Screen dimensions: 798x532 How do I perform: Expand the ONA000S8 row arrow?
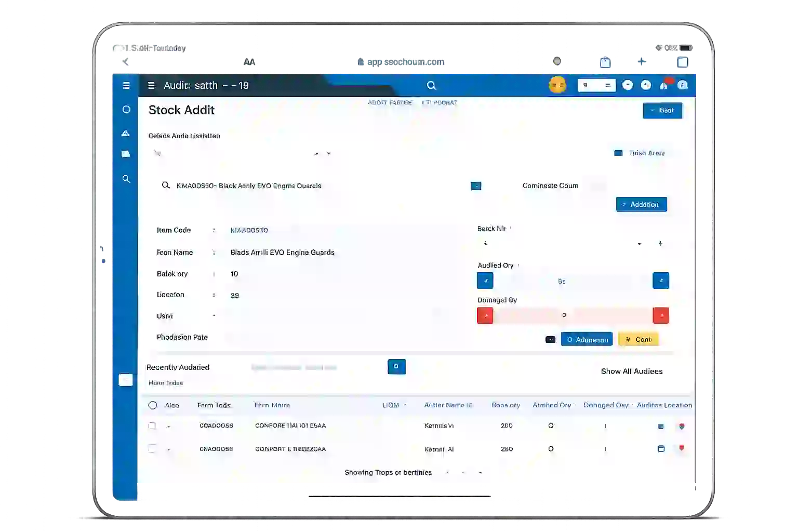point(169,449)
